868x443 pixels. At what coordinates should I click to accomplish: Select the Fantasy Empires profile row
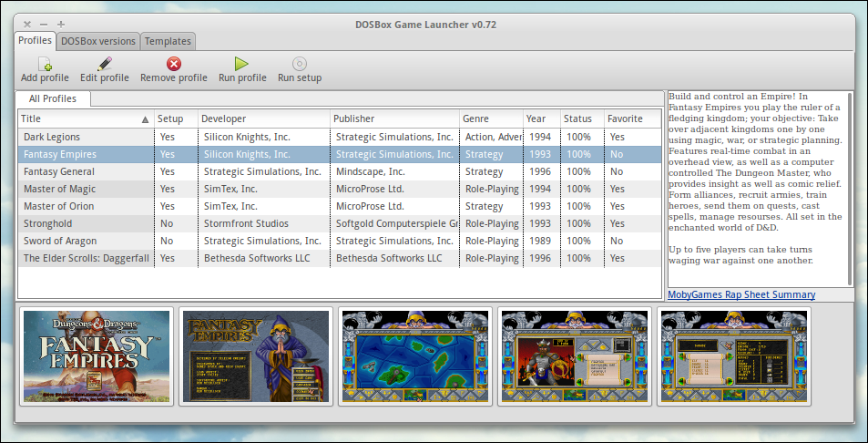pyautogui.click(x=340, y=154)
